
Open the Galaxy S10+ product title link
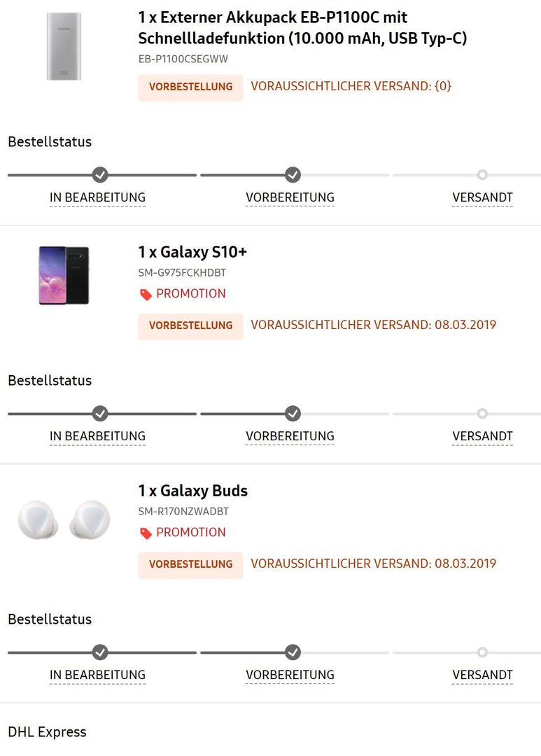pyautogui.click(x=192, y=252)
